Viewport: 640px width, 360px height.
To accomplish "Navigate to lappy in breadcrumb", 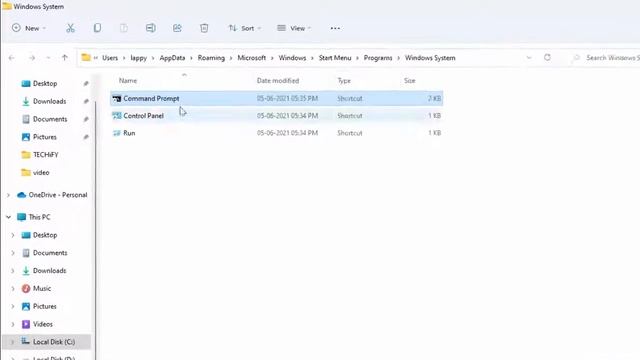I will (x=138, y=58).
